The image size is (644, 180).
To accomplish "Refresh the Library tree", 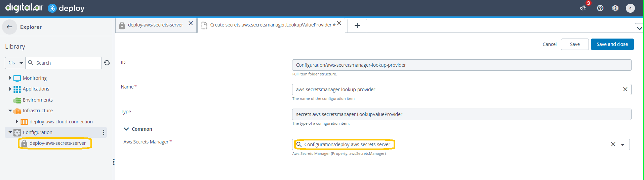I will (107, 63).
